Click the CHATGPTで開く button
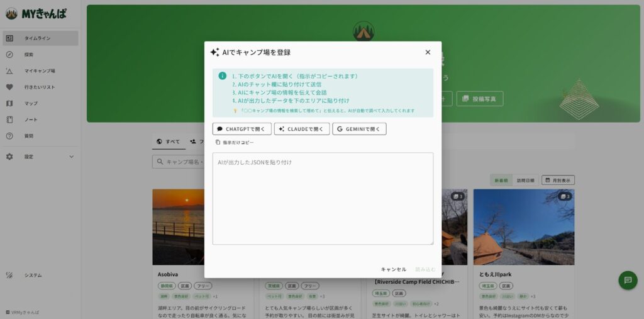 tap(242, 129)
